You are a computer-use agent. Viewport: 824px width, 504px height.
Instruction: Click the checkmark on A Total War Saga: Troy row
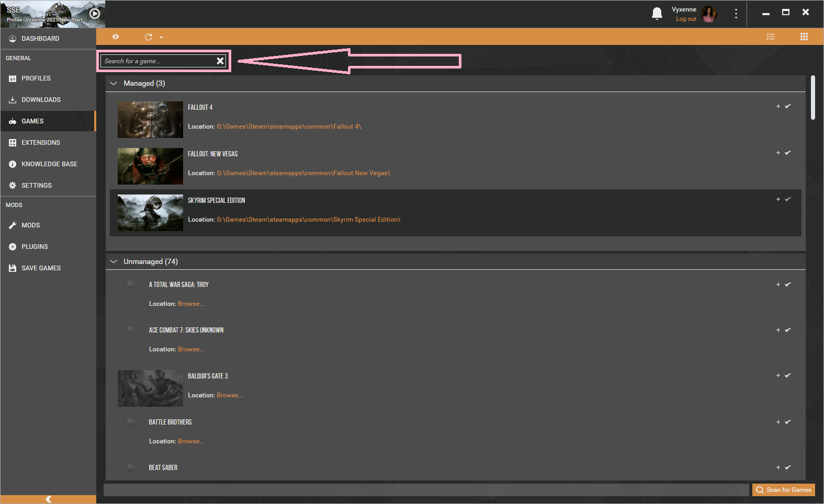pos(788,284)
